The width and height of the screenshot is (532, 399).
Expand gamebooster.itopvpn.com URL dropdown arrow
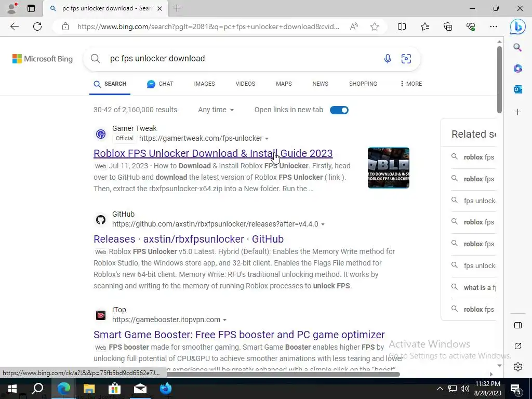pos(224,320)
